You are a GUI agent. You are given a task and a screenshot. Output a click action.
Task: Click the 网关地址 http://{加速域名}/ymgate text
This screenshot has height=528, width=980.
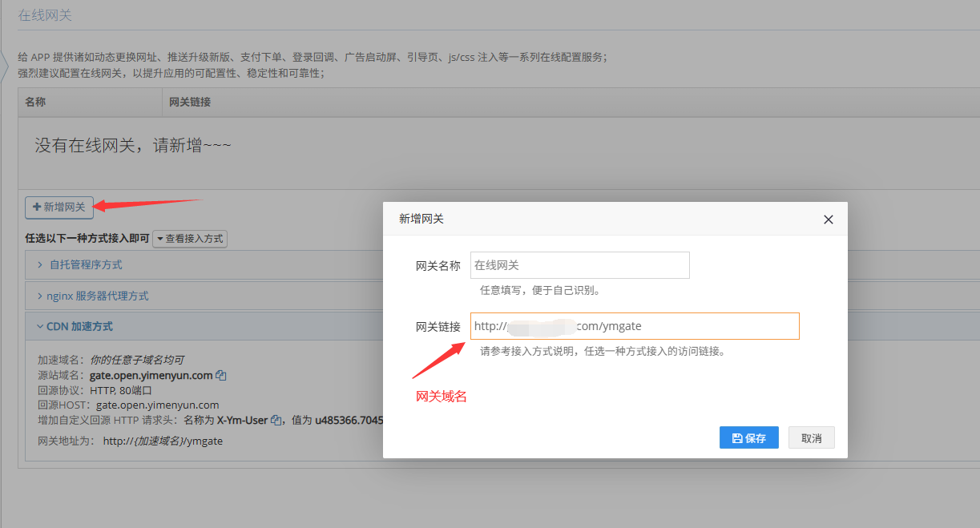pos(163,441)
